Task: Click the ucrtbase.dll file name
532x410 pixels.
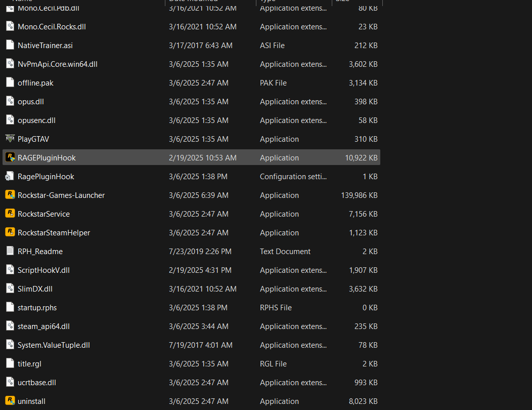Action: tap(36, 383)
